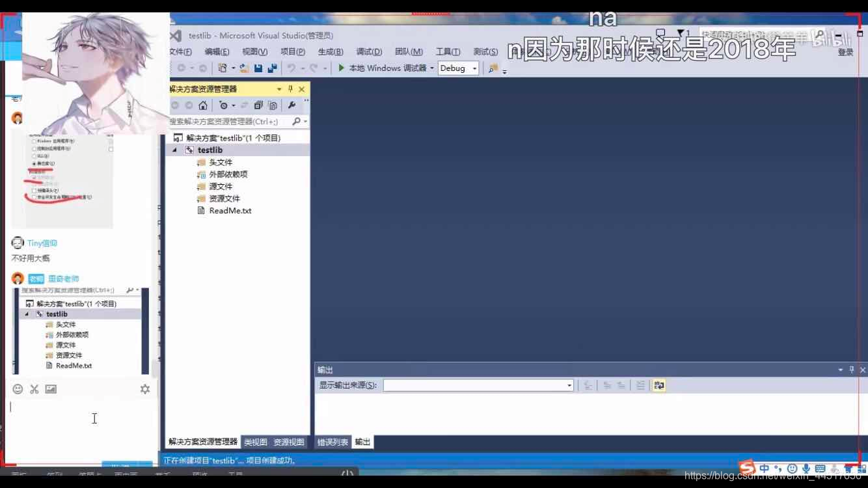The height and width of the screenshot is (488, 868).
Task: Select the 头文件 folder in Solution Explorer
Action: pyautogui.click(x=221, y=163)
